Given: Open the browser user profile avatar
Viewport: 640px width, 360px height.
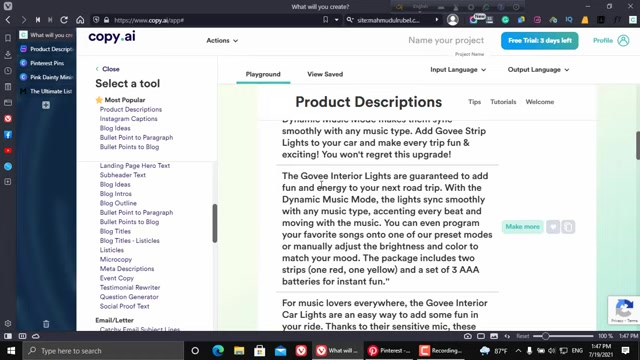Looking at the screenshot, I should (452, 20).
